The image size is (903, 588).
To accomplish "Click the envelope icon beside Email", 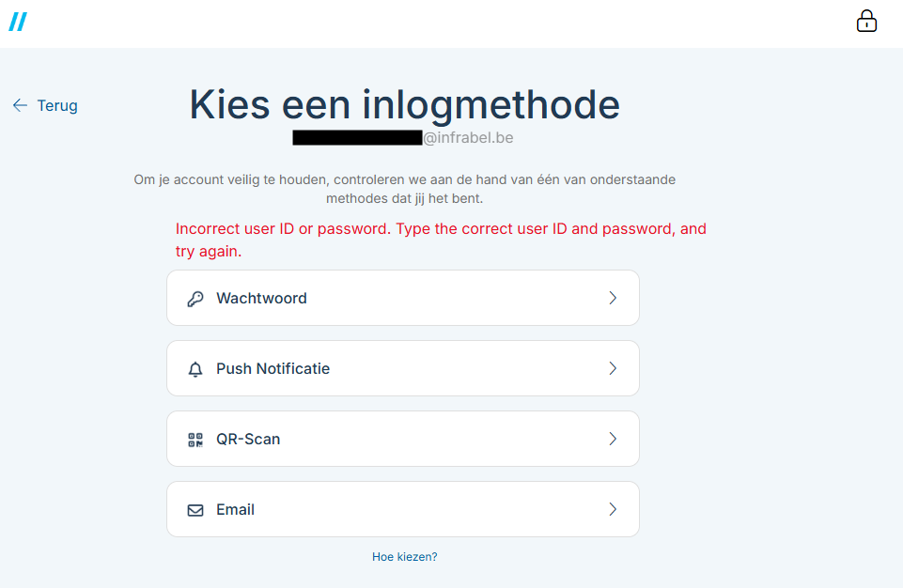I will [195, 510].
